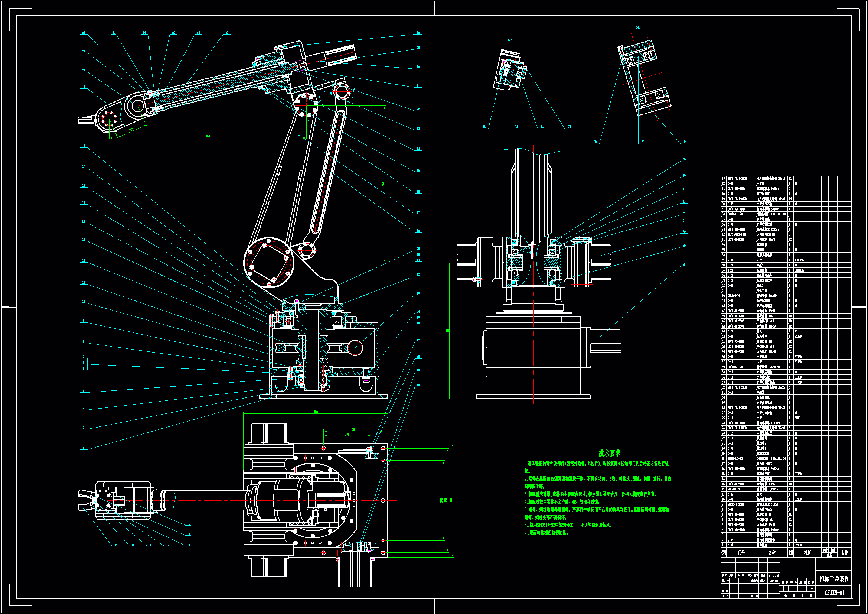The image size is (868, 614).
Task: Select technical requirement line 7 text
Action: (x=546, y=533)
